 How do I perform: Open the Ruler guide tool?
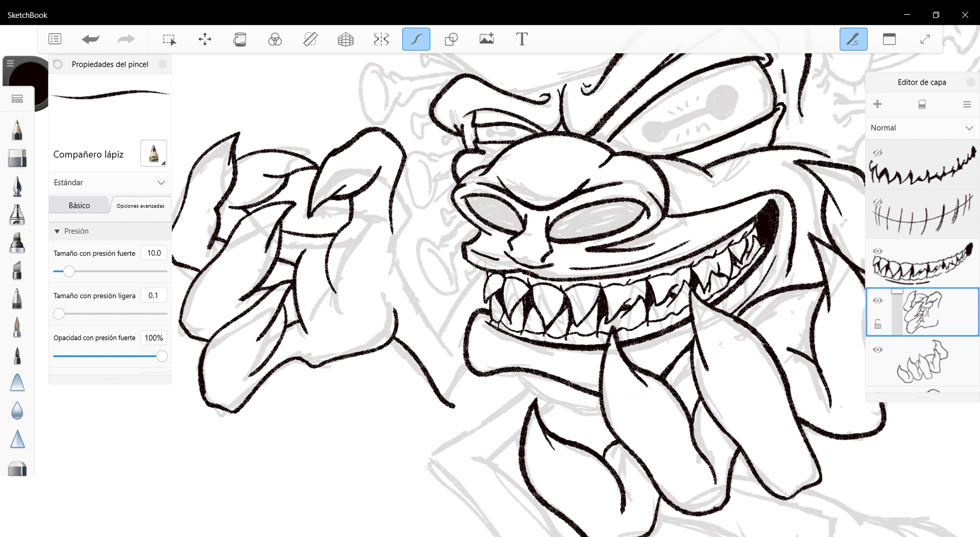click(310, 39)
